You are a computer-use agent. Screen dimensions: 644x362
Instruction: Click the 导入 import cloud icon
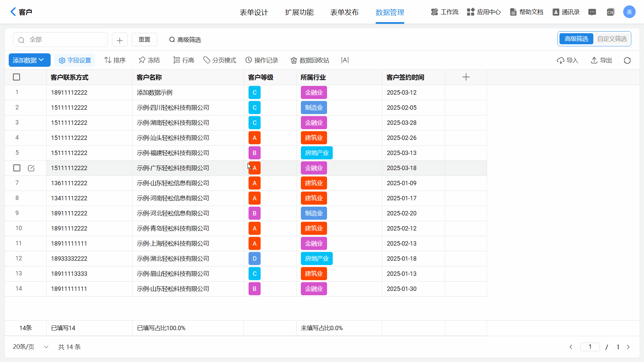point(560,60)
